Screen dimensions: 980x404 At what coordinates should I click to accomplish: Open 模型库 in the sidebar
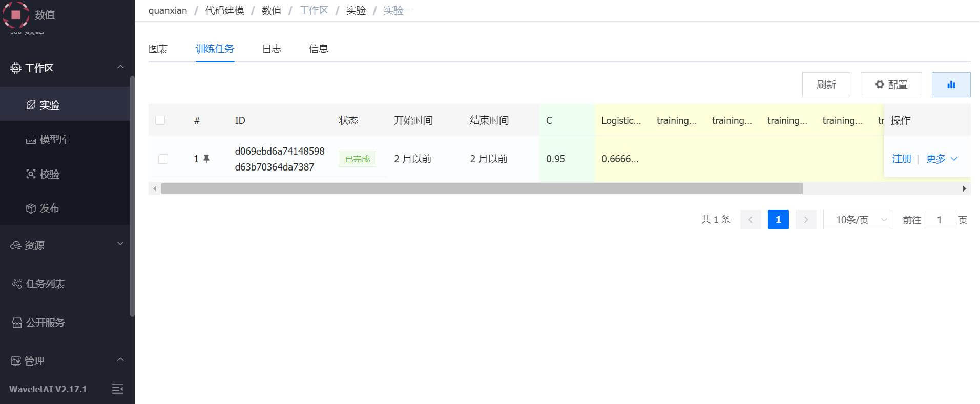pyautogui.click(x=54, y=139)
